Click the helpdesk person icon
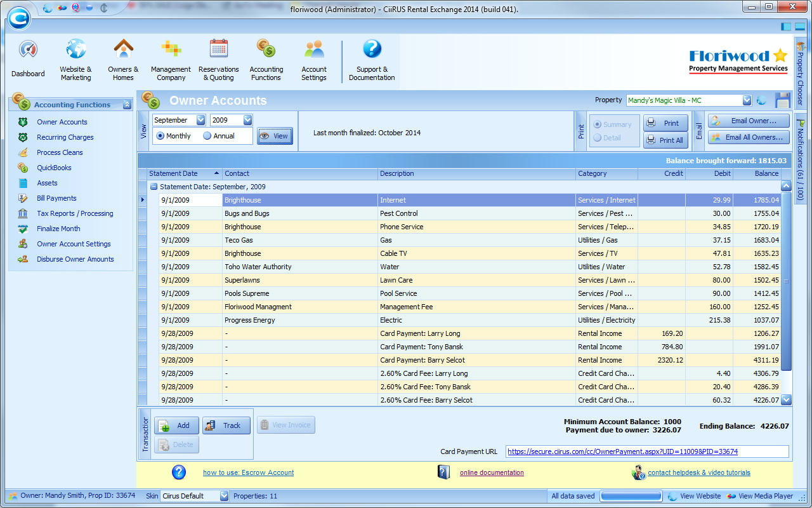 pyautogui.click(x=638, y=472)
